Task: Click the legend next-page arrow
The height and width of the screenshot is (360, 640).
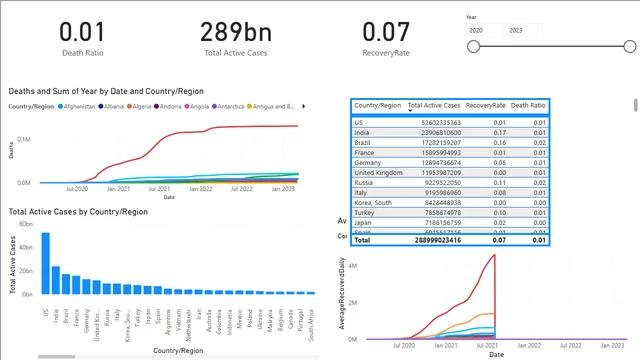Action: tap(303, 107)
